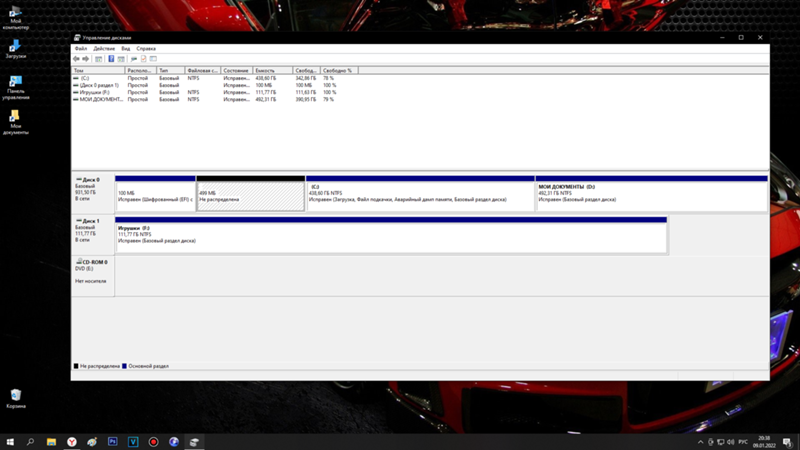Open the Вид menu
The height and width of the screenshot is (450, 800).
click(x=126, y=48)
